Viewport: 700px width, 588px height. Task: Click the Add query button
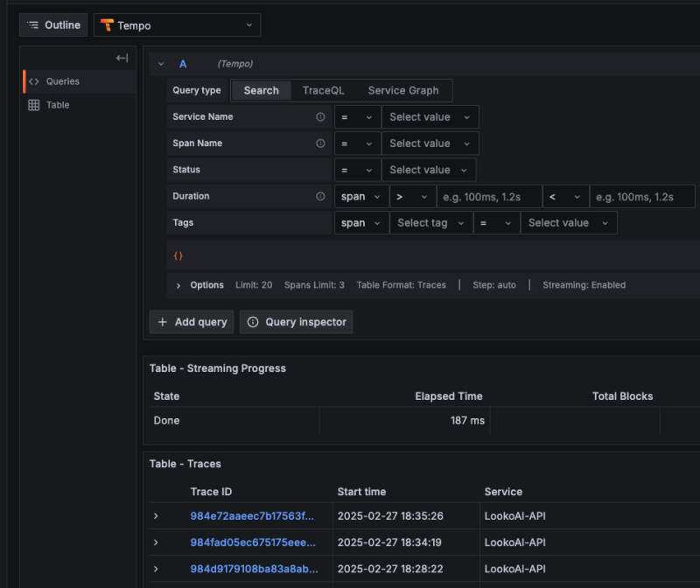point(192,322)
